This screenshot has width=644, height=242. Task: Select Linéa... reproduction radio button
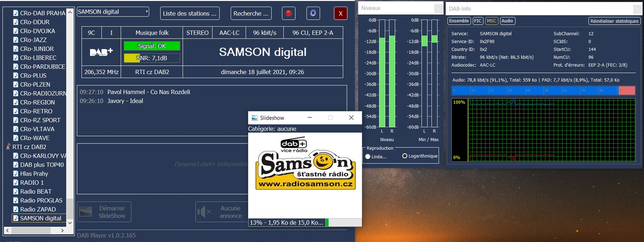tap(368, 156)
